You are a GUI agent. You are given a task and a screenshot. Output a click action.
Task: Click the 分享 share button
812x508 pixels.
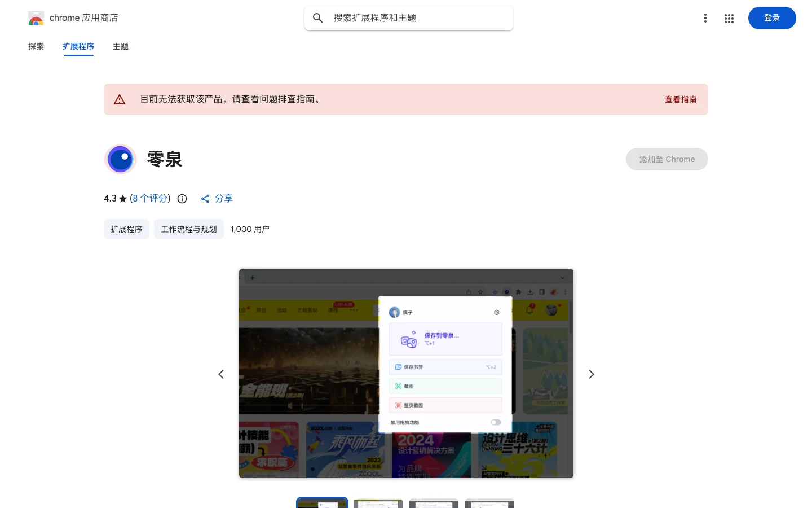click(217, 199)
